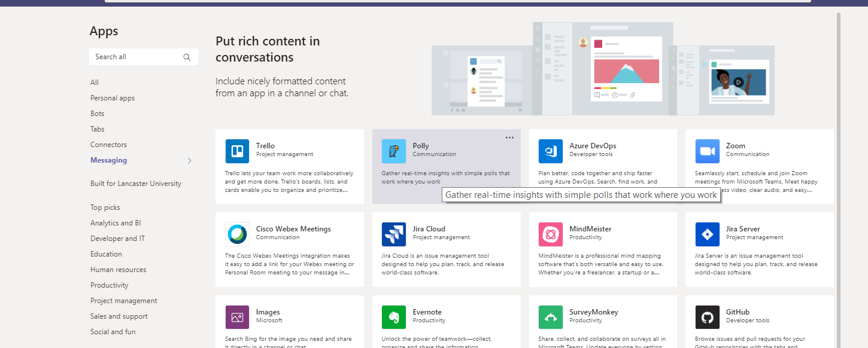868x348 pixels.
Task: Click the Jira Server app icon
Action: tap(708, 234)
